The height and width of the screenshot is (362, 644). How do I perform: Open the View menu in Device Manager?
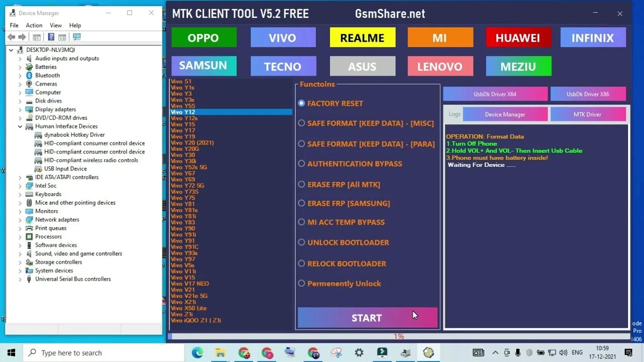(56, 25)
